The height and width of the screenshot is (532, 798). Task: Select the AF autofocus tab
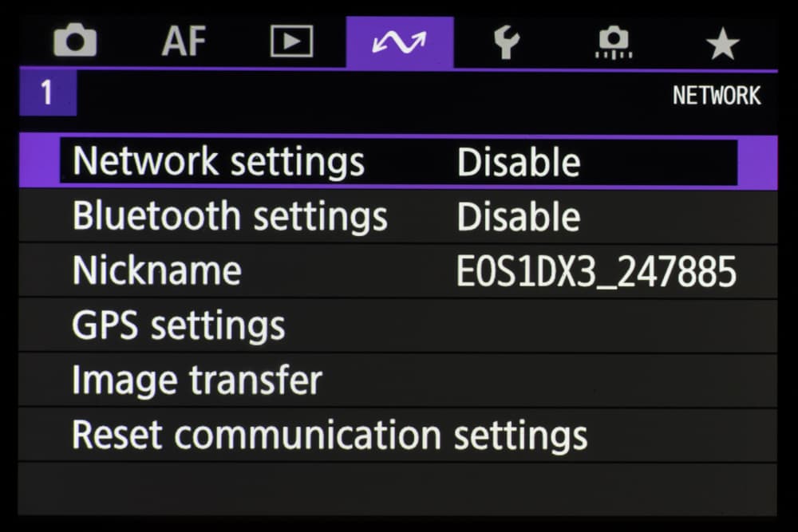[x=184, y=41]
